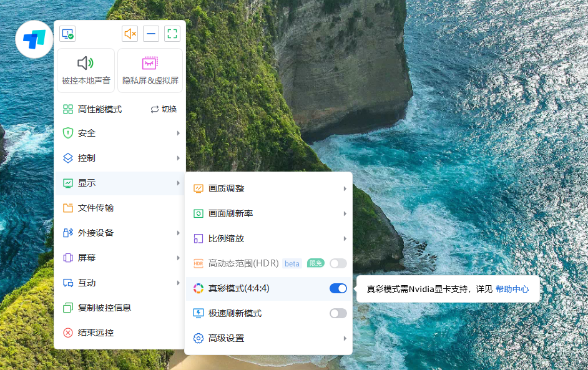This screenshot has height=370, width=588.
Task: Expand the 比例缩放 submenu arrow
Action: point(345,238)
